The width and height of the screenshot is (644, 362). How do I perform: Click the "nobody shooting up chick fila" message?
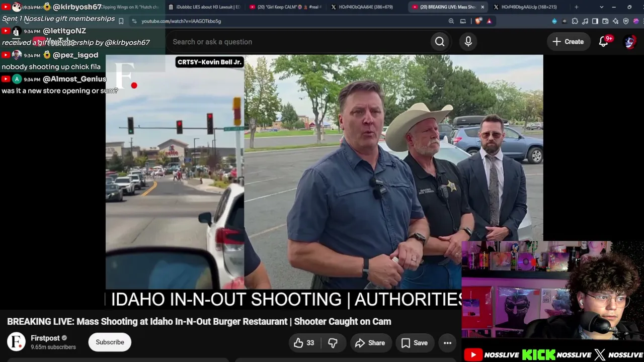click(x=51, y=66)
